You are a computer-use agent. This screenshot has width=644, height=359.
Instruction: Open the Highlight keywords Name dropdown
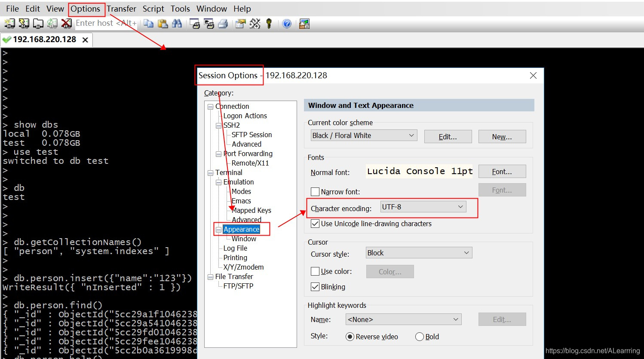tap(404, 319)
